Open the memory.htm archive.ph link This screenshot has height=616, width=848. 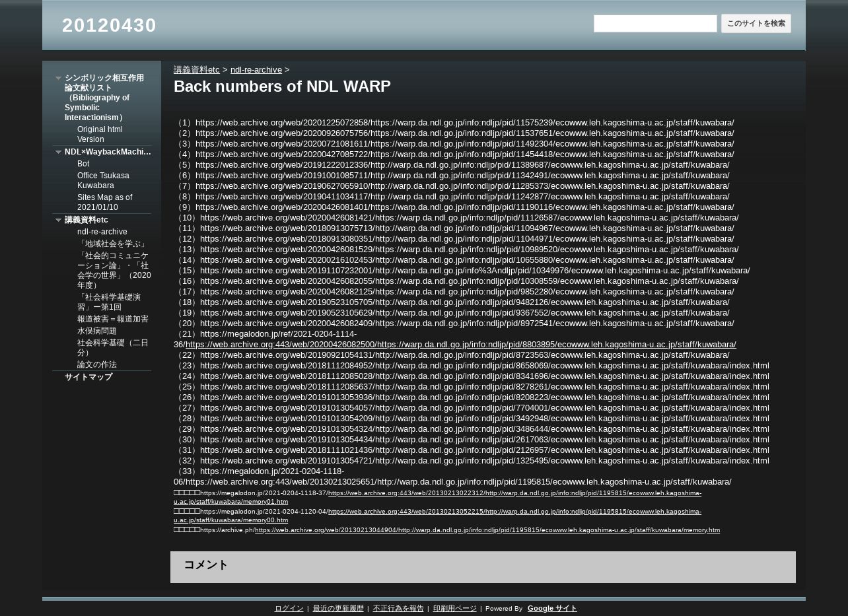point(487,530)
